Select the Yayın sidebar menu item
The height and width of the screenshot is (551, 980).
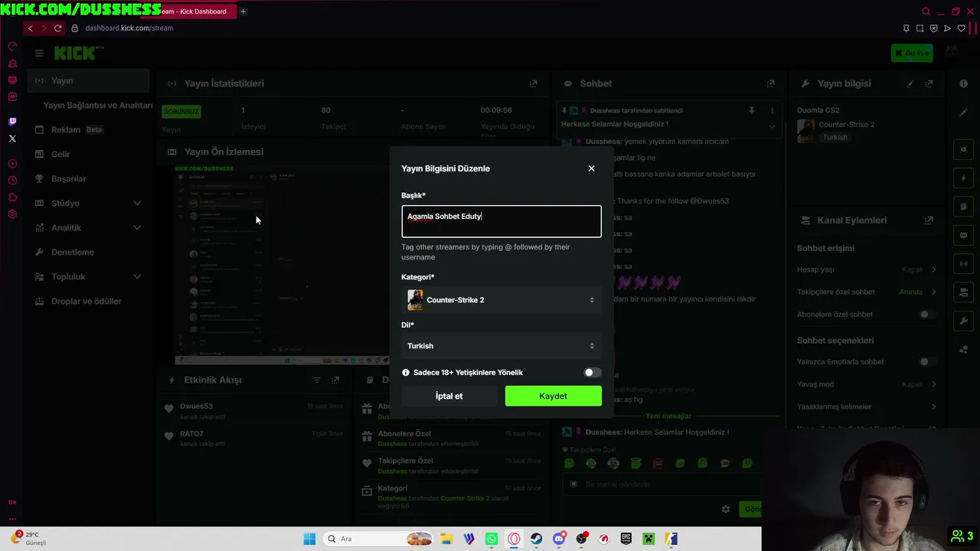[x=88, y=80]
